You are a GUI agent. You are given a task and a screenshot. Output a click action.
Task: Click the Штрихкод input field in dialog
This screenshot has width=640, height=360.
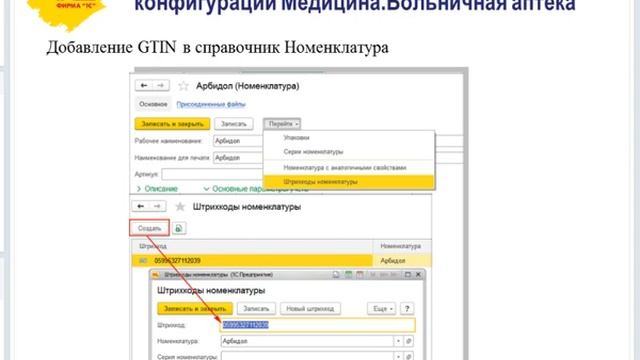pos(318,325)
